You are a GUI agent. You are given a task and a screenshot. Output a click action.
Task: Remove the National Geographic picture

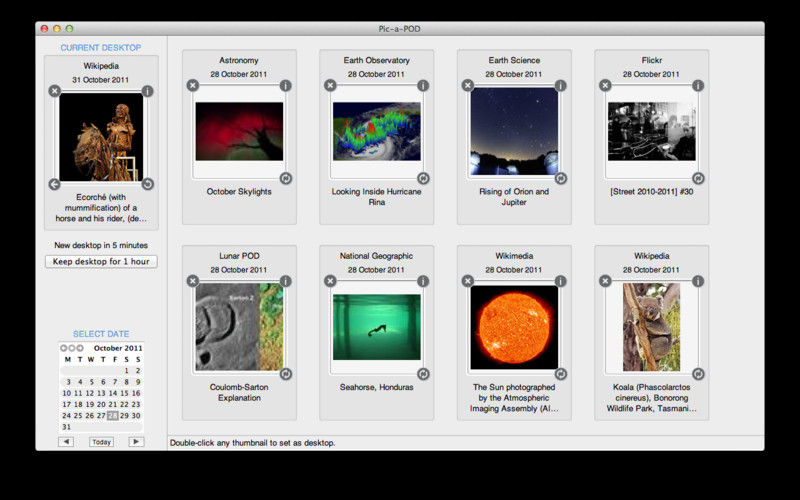[330, 281]
